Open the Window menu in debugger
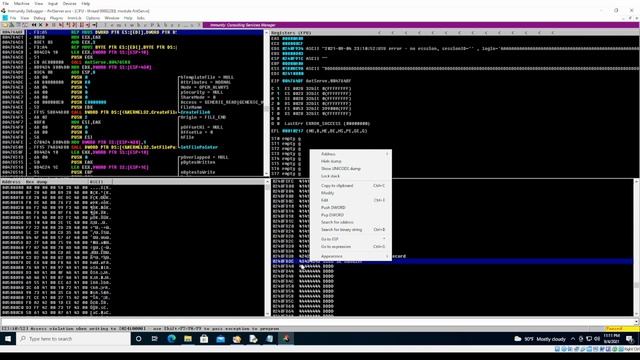This screenshot has width=640, height=360. click(112, 18)
